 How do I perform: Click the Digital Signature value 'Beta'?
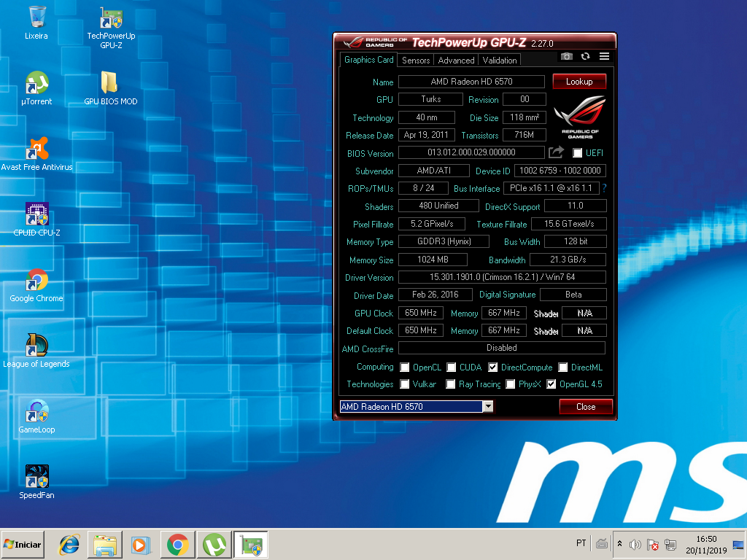click(x=573, y=295)
